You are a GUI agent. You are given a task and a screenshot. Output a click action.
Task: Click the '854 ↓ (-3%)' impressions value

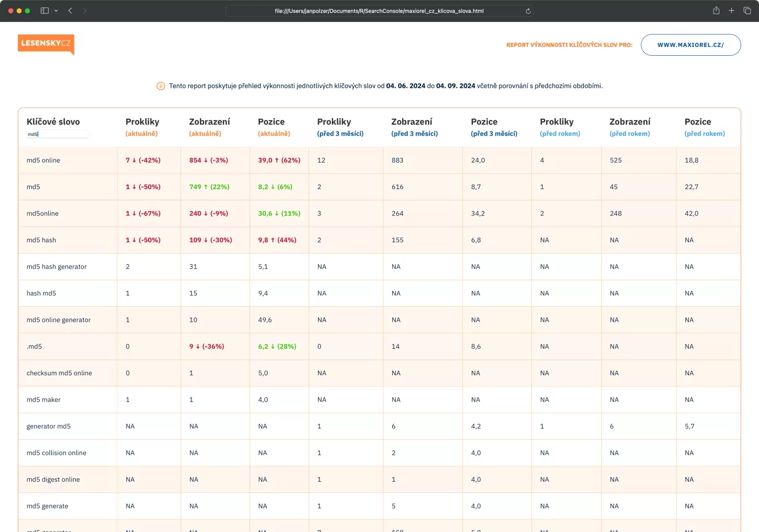pyautogui.click(x=209, y=160)
